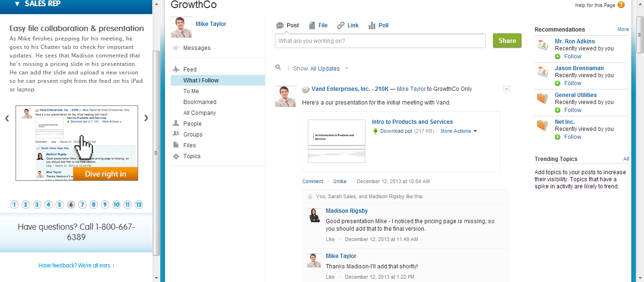
Task: Click Madison Rigsby's profile photo
Action: (x=314, y=215)
